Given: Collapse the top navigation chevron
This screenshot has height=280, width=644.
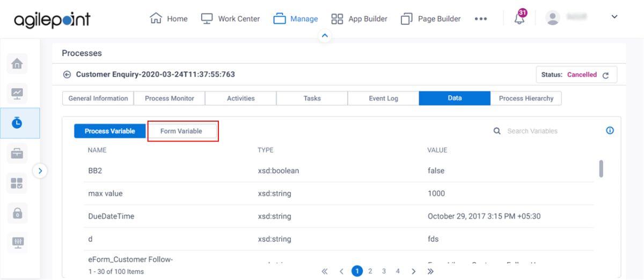Looking at the screenshot, I should [324, 36].
